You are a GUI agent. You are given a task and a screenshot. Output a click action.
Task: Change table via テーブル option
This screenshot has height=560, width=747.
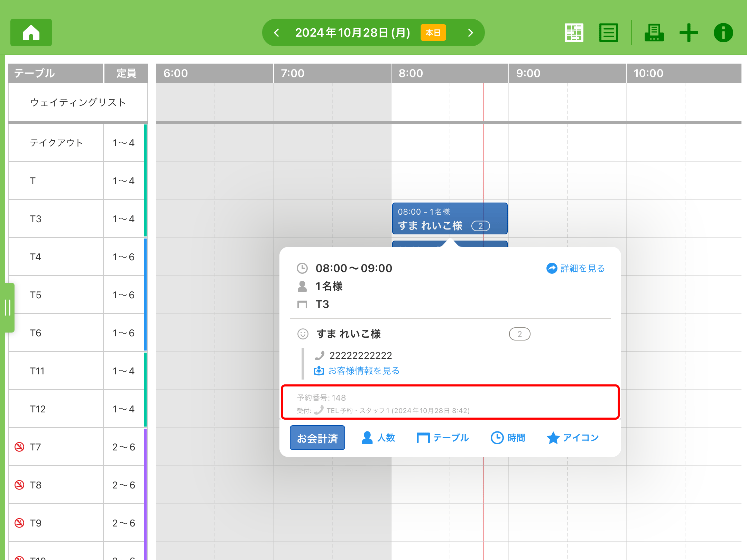(443, 438)
